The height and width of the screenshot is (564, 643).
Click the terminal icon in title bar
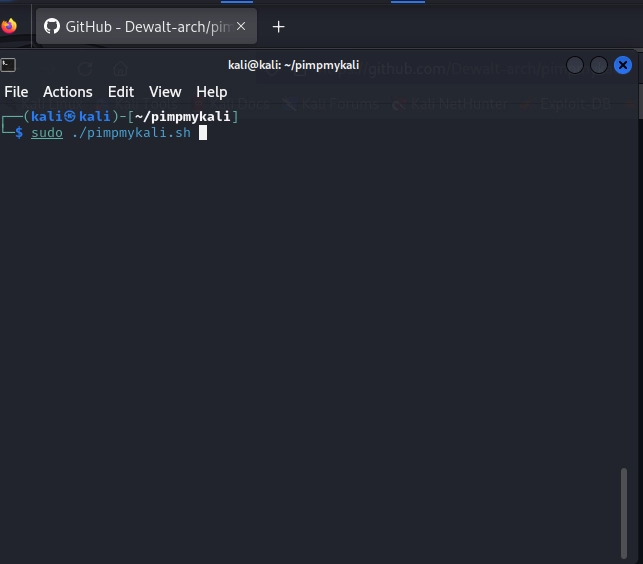(8, 65)
